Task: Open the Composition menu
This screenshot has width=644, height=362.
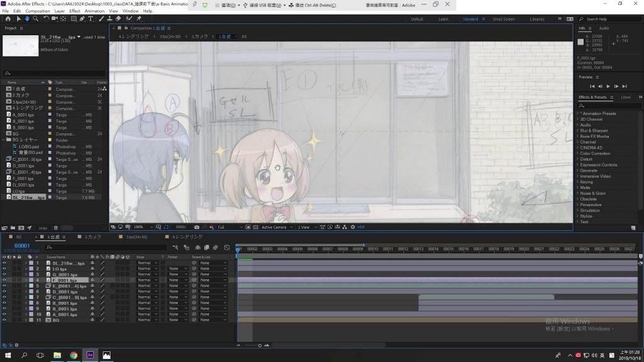Action: [37, 11]
